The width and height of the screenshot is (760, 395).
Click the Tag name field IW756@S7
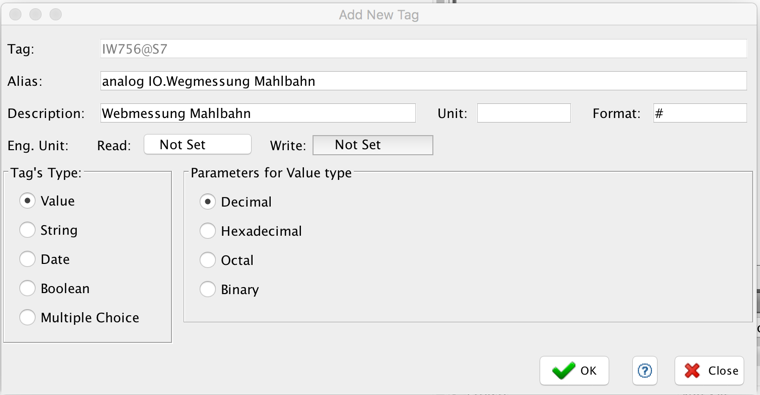(x=423, y=49)
